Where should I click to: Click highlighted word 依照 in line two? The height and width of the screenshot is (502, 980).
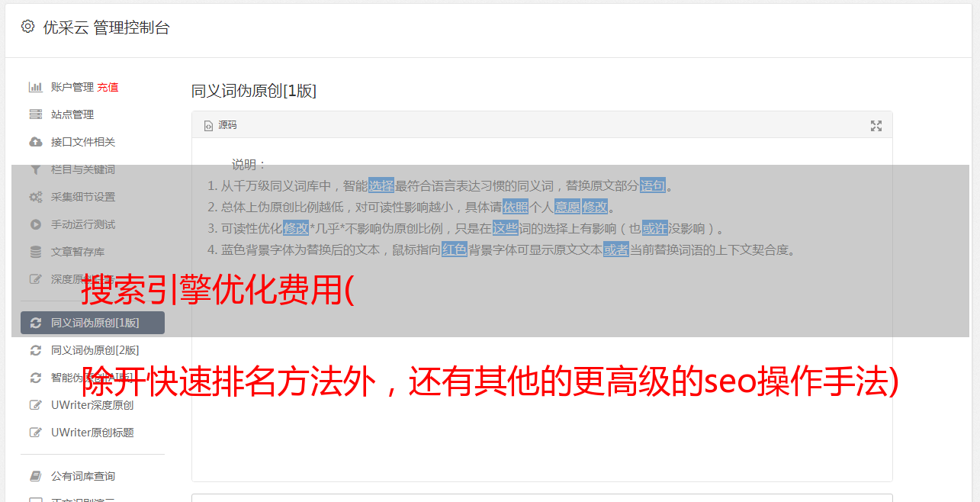tap(515, 207)
